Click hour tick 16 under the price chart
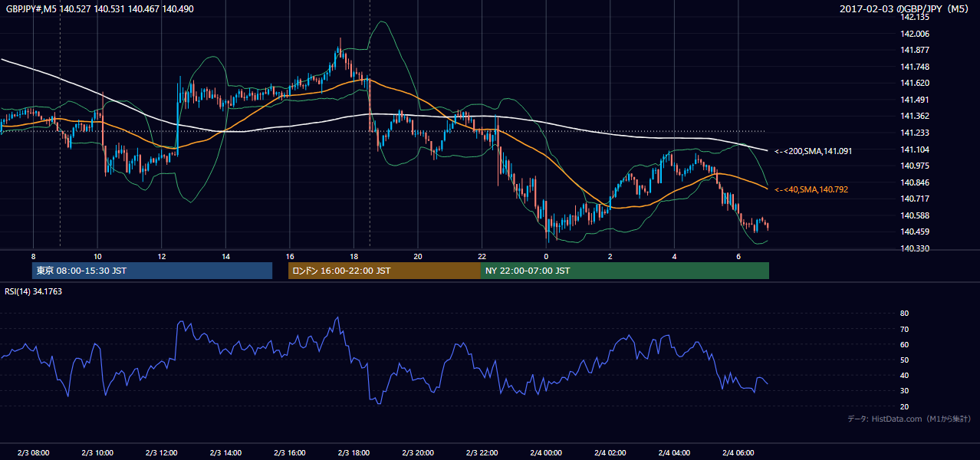 pos(289,255)
